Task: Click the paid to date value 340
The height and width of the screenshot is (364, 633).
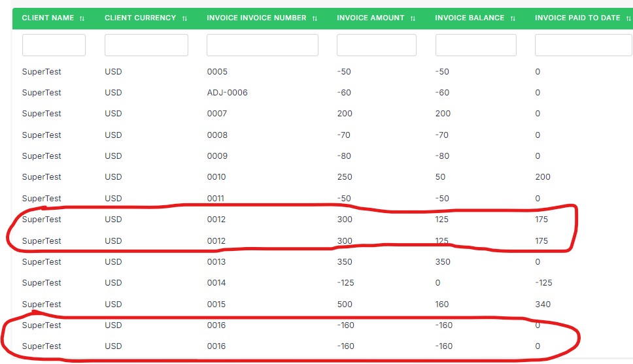Action: 543,305
